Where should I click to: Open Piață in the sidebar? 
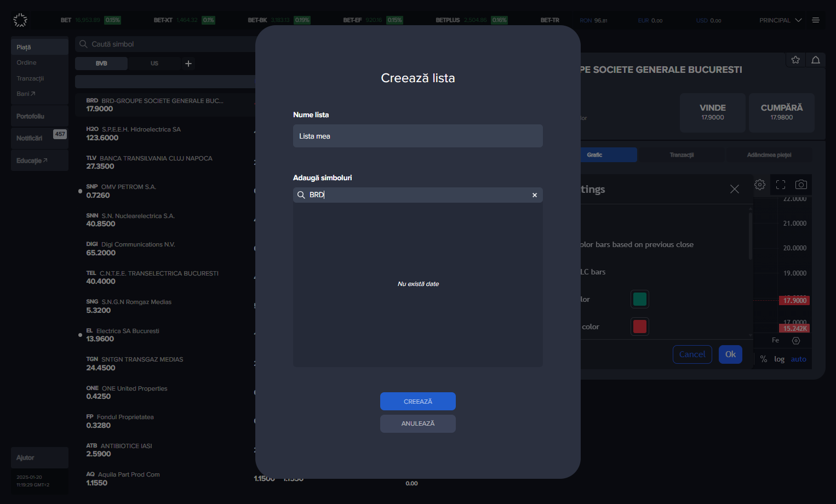[39, 47]
